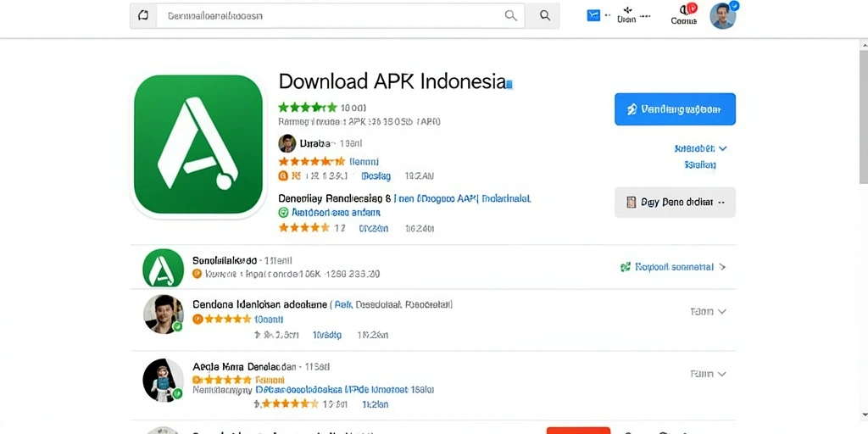This screenshot has height=434, width=868.
Task: Open the blue mail icon in header
Action: (593, 15)
